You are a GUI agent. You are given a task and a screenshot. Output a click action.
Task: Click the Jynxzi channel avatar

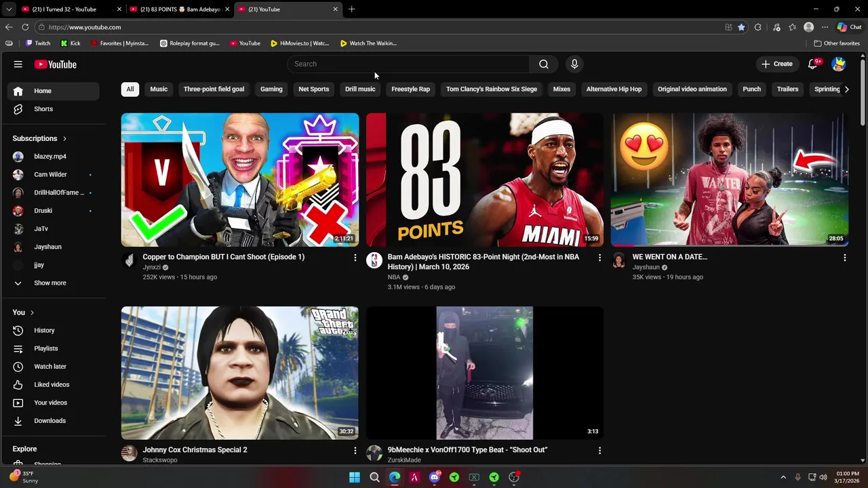click(129, 260)
